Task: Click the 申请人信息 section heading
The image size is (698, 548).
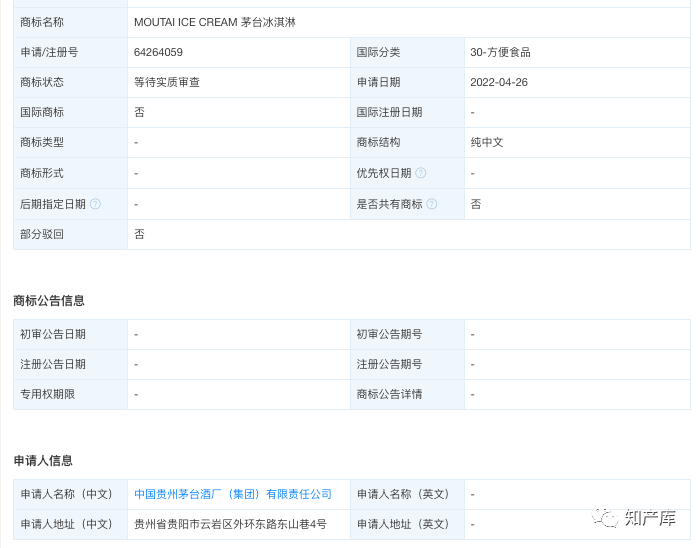Action: (43, 460)
